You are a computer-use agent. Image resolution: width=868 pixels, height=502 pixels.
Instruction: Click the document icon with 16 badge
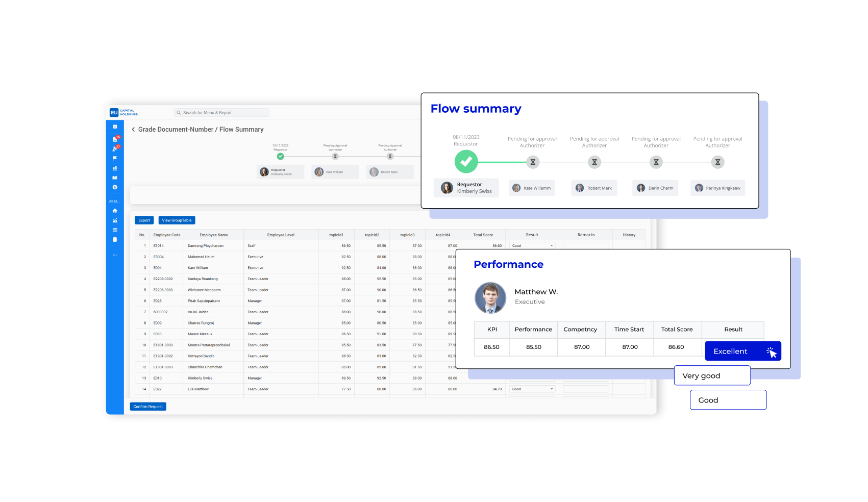[x=115, y=139]
